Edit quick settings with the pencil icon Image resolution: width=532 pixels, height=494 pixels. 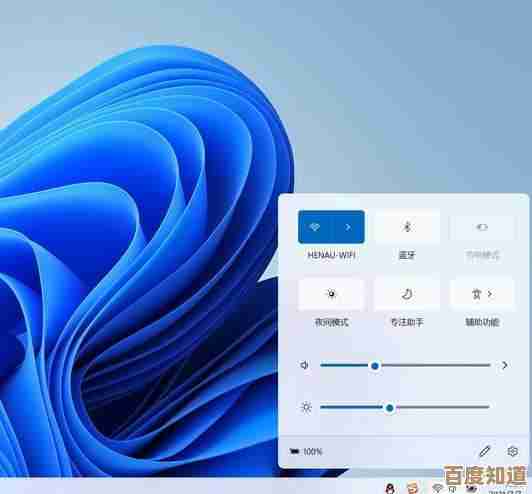click(484, 451)
